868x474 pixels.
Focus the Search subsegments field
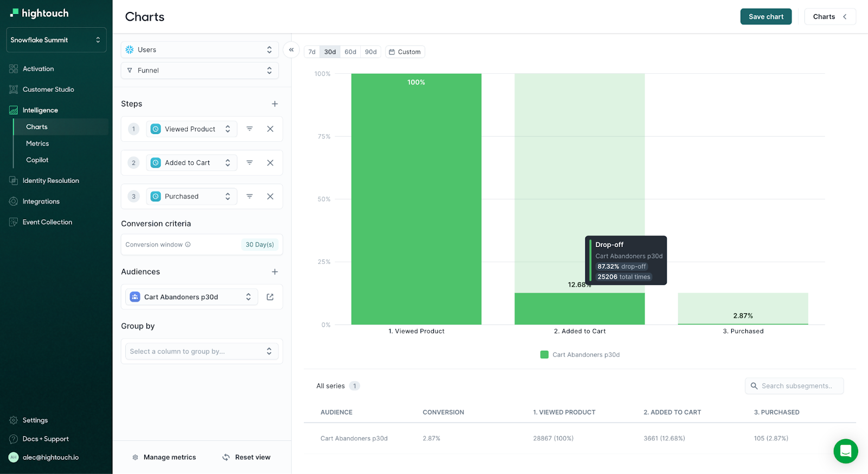pos(796,386)
